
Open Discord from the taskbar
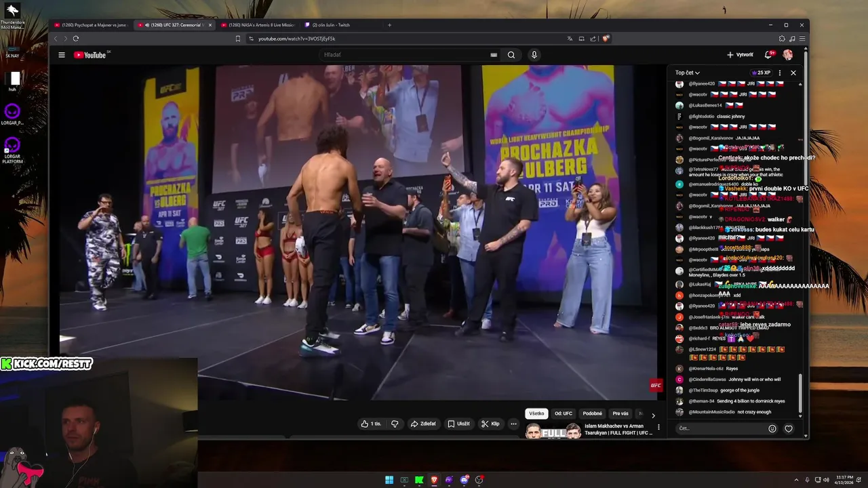coord(464,480)
